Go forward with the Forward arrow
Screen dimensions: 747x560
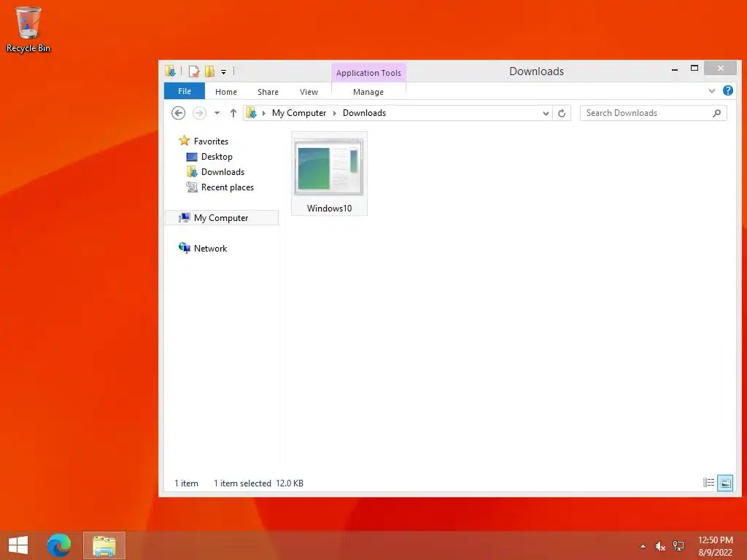point(199,113)
